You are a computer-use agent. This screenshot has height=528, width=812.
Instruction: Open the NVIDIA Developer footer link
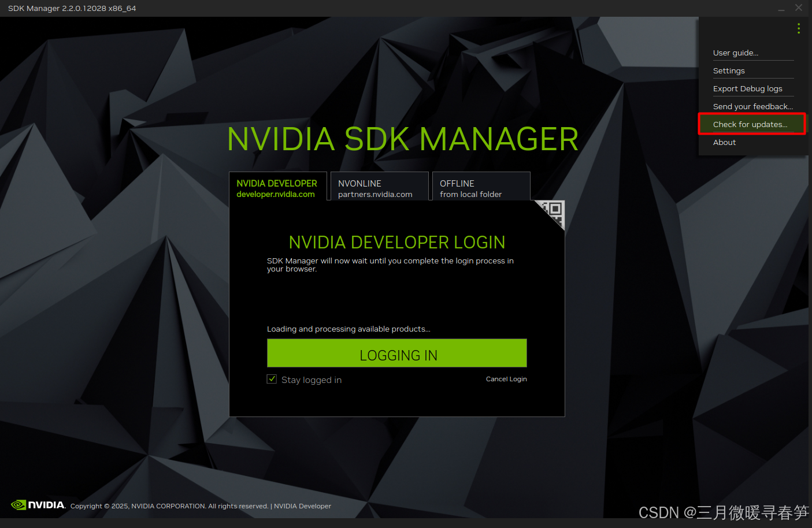click(302, 506)
